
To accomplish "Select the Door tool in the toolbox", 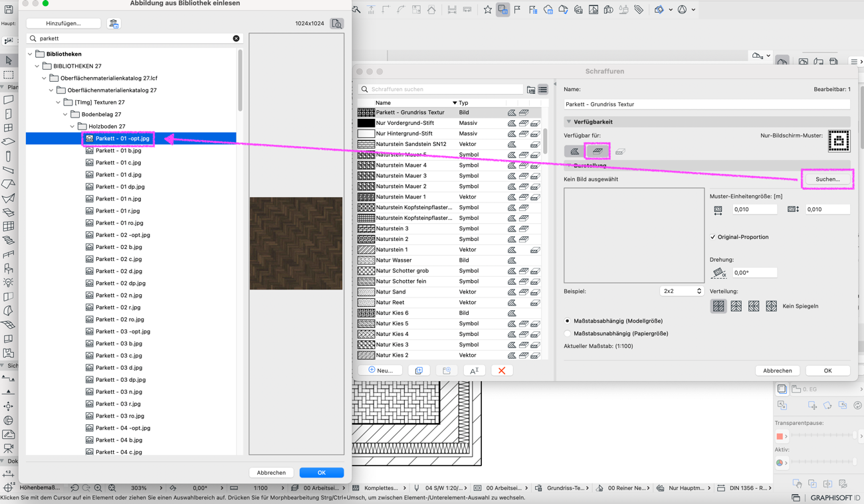I will (x=9, y=114).
